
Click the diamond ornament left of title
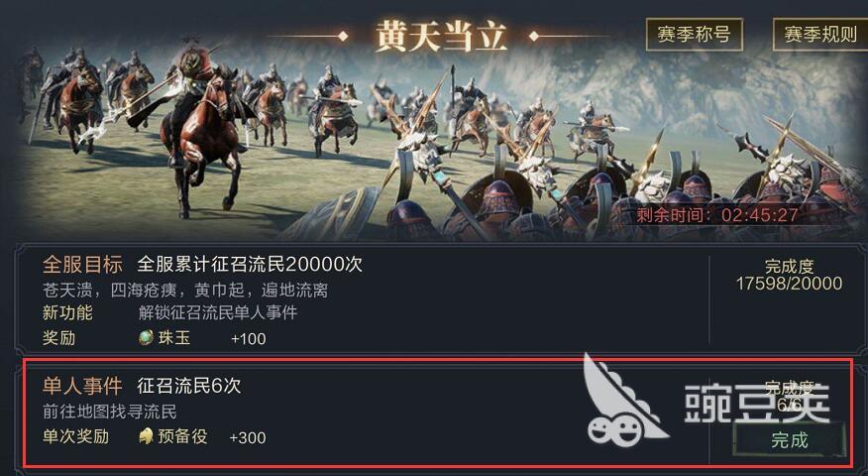click(x=343, y=37)
